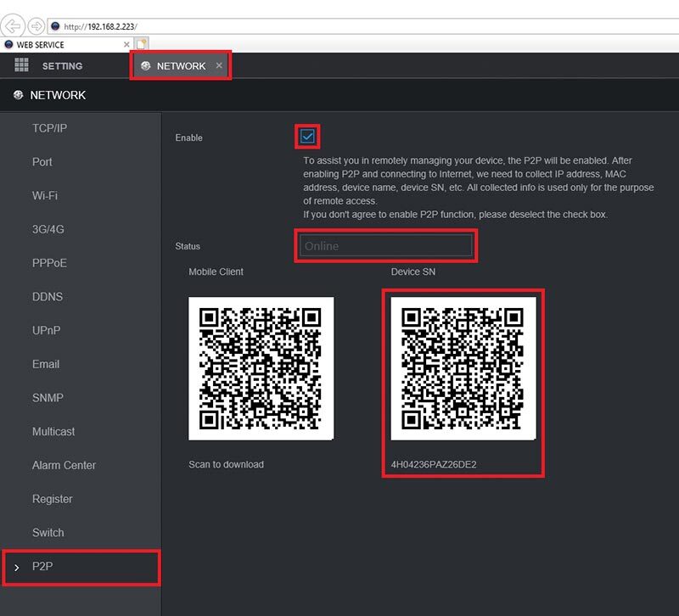Open the Alarm Center settings
This screenshot has width=679, height=616.
pyautogui.click(x=64, y=465)
